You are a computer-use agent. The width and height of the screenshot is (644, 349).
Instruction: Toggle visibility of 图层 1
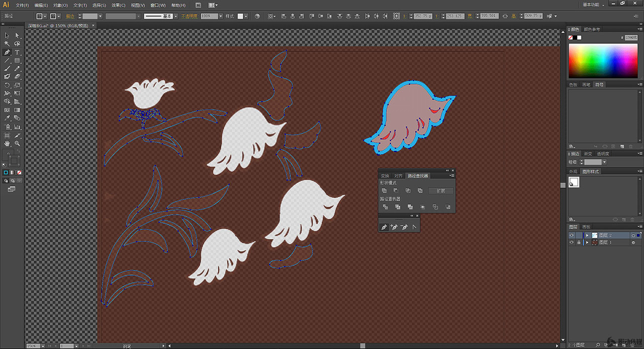click(x=572, y=242)
